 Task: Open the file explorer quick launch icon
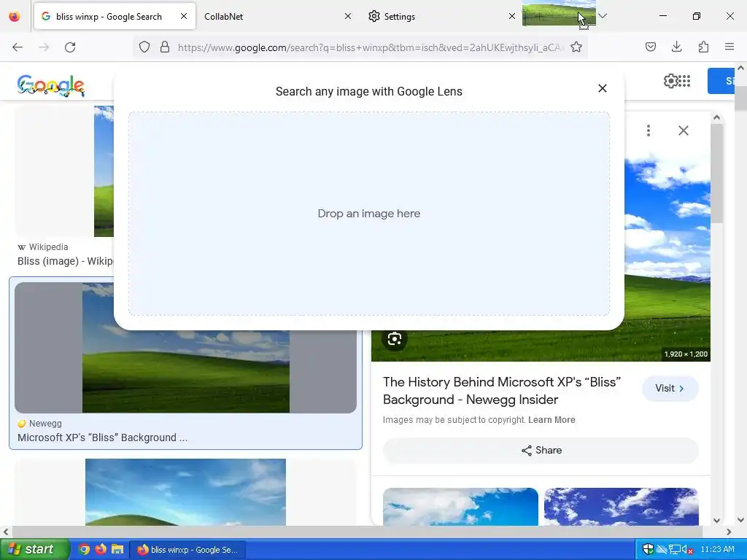click(117, 550)
